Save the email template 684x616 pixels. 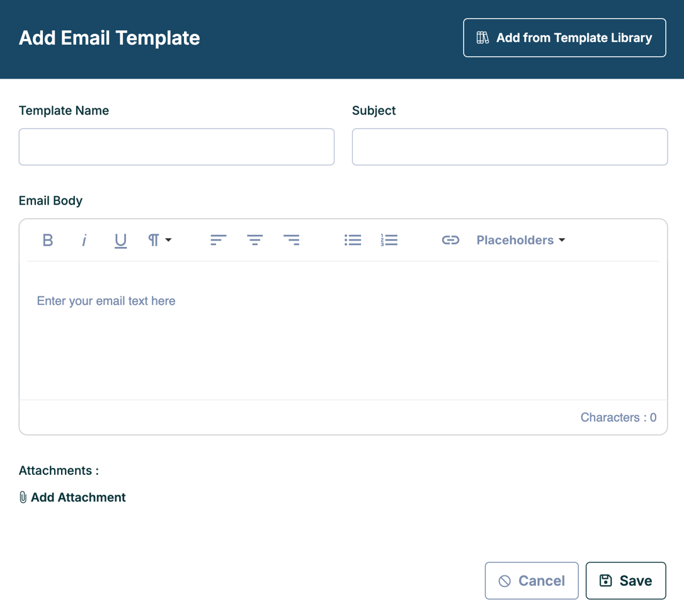(x=625, y=581)
